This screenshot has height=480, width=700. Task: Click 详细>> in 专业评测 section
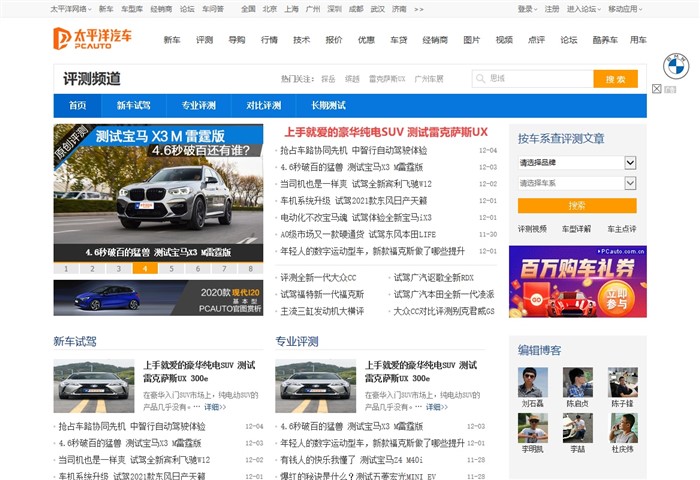click(x=437, y=407)
